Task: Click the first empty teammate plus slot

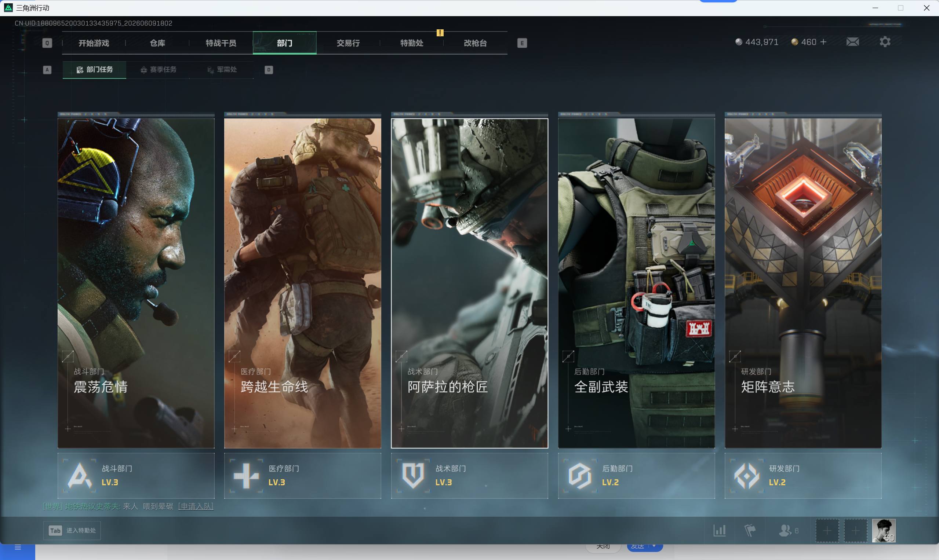Action: [x=827, y=531]
